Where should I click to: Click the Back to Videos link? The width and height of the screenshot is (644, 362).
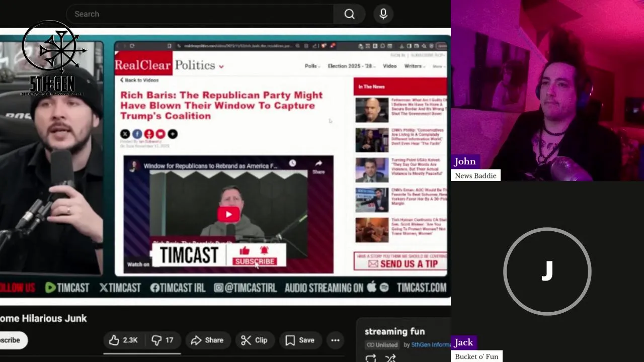click(x=139, y=80)
